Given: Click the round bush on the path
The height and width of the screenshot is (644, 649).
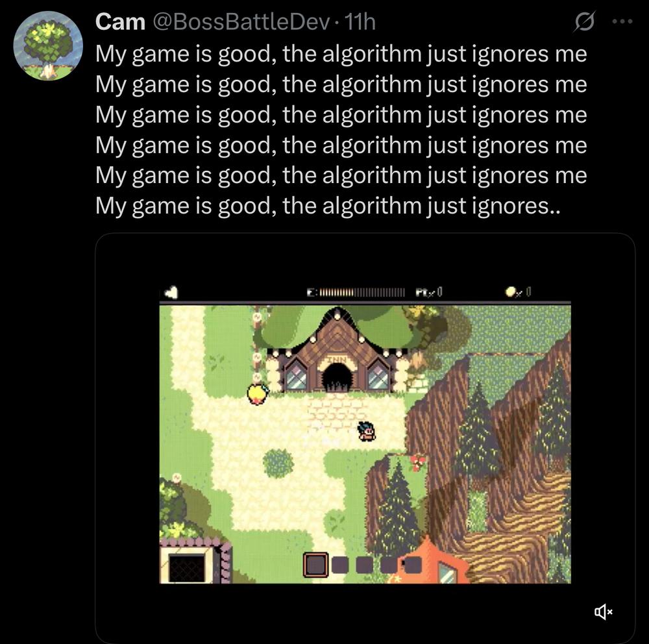Looking at the screenshot, I should (x=278, y=462).
